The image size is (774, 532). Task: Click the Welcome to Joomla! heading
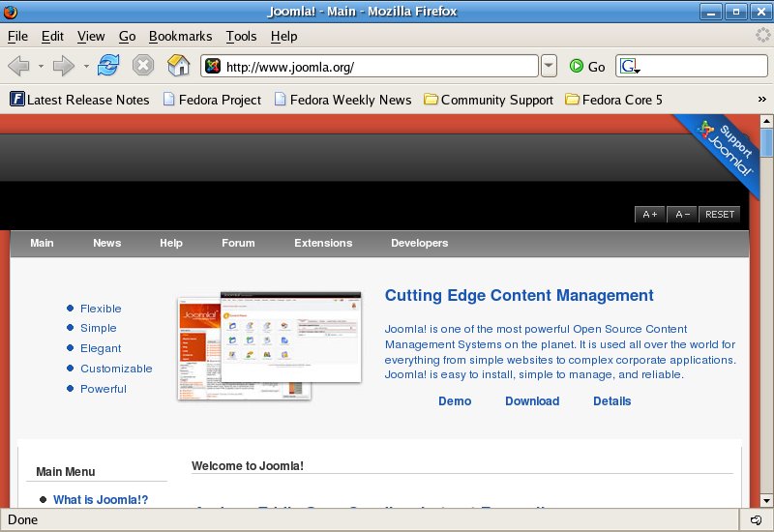(248, 466)
